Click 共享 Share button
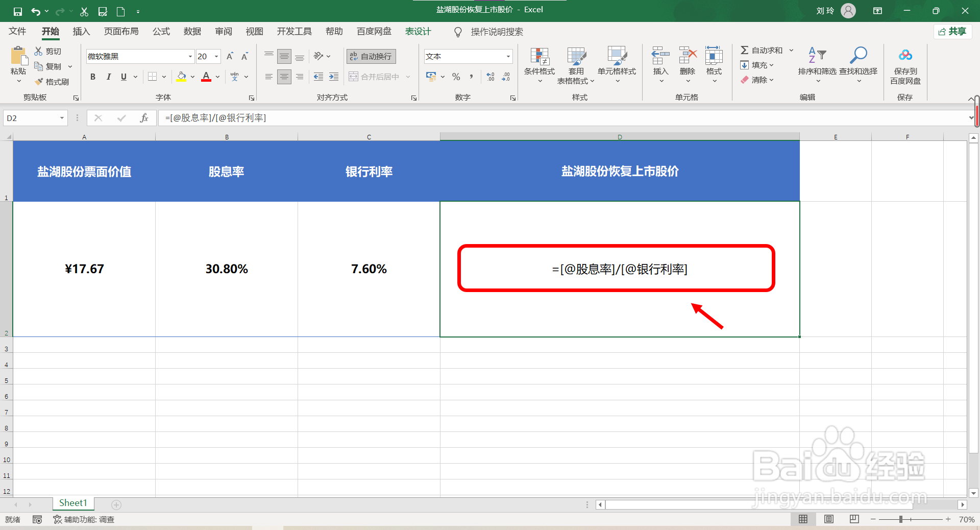Screen dimensions: 980x530 coord(952,32)
